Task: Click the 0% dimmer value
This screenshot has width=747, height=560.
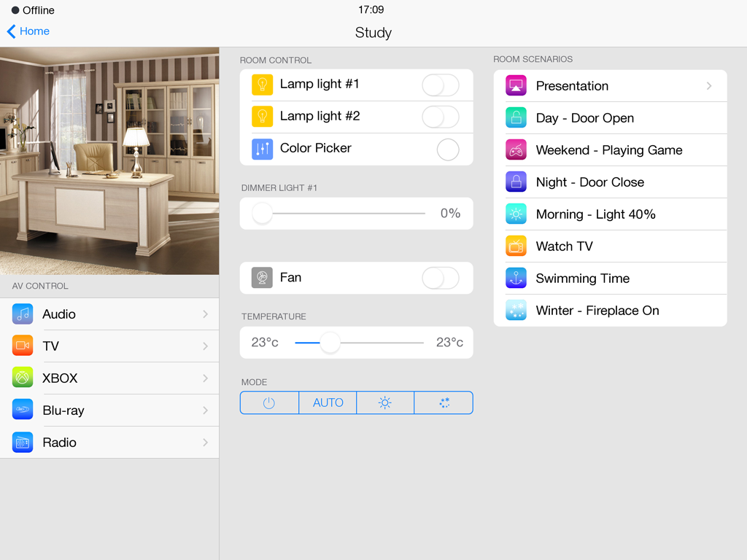Action: coord(450,214)
